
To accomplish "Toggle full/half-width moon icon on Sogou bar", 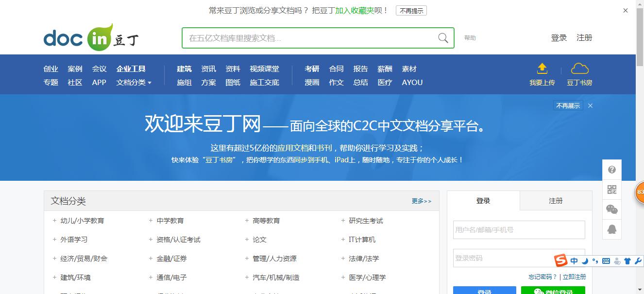I will pyautogui.click(x=585, y=260).
